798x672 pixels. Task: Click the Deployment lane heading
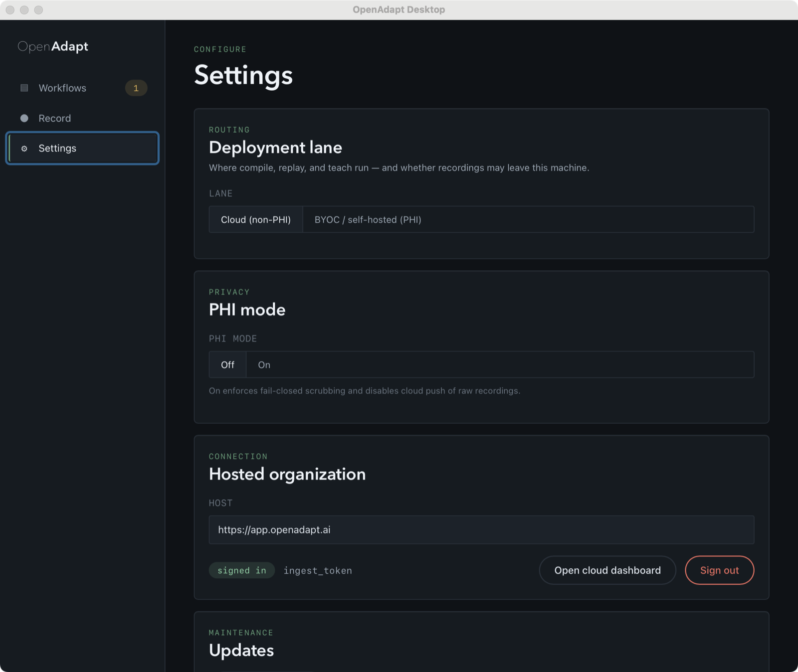point(275,148)
